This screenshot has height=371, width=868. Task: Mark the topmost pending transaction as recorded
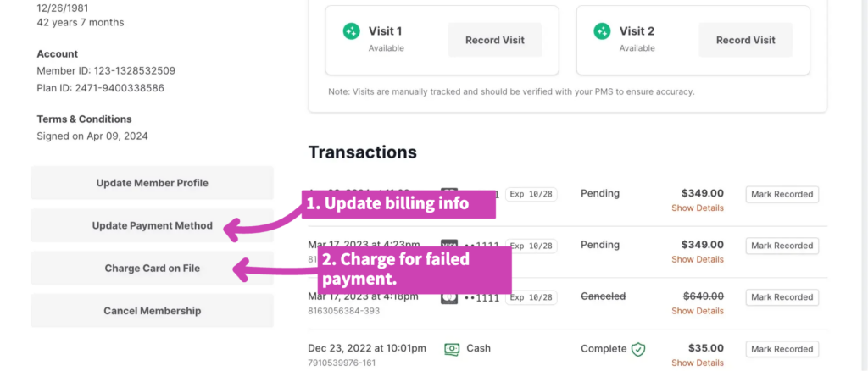pyautogui.click(x=782, y=194)
